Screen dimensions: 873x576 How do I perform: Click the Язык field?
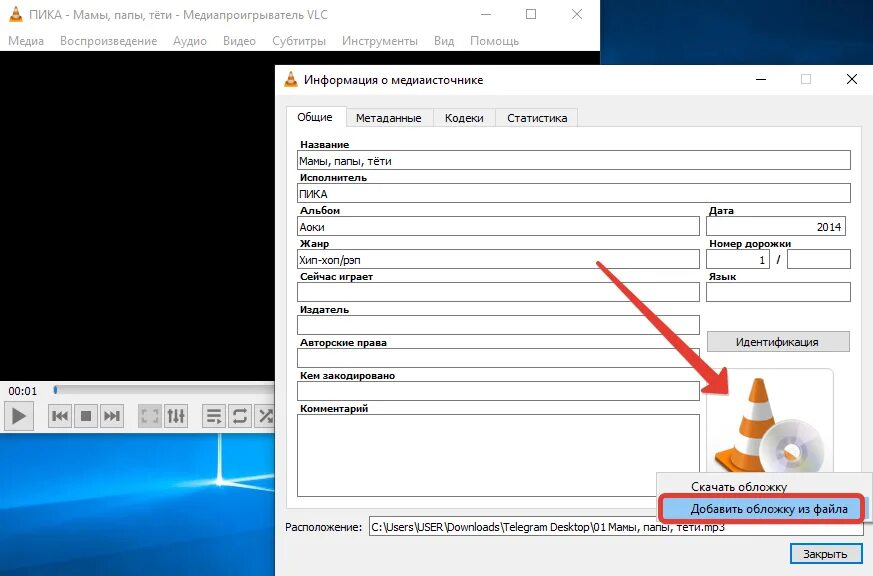(x=778, y=292)
